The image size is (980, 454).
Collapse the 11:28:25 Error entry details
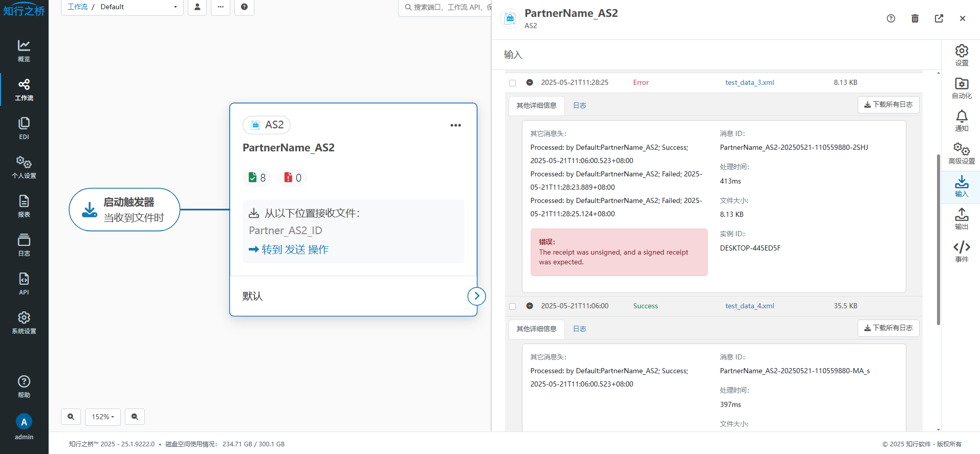tap(530, 82)
